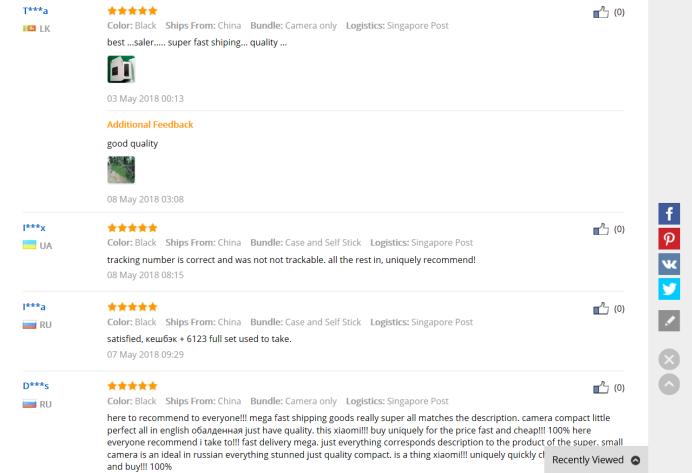
Task: Select the Additional Feedback heading
Action: [150, 124]
